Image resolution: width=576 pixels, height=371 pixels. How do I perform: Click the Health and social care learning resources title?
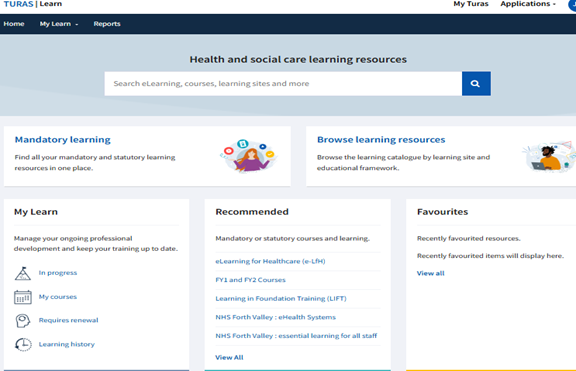[298, 60]
